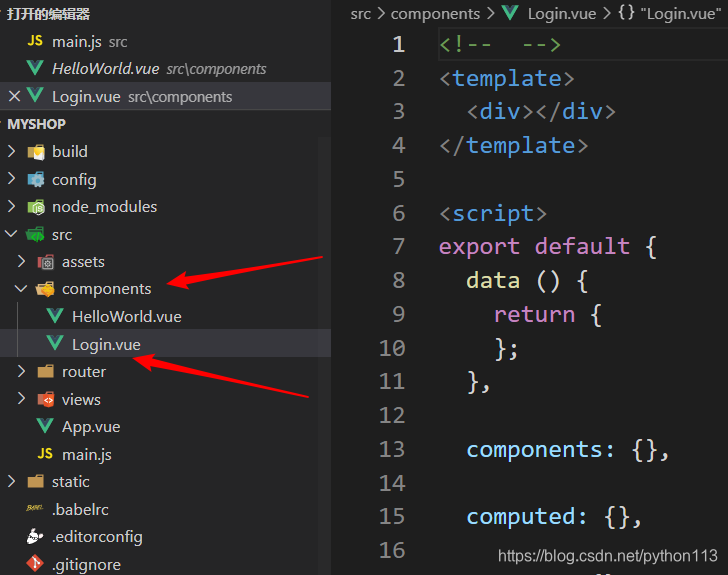The width and height of the screenshot is (728, 575).
Task: Expand the node_modules folder chevron
Action: click(x=12, y=206)
